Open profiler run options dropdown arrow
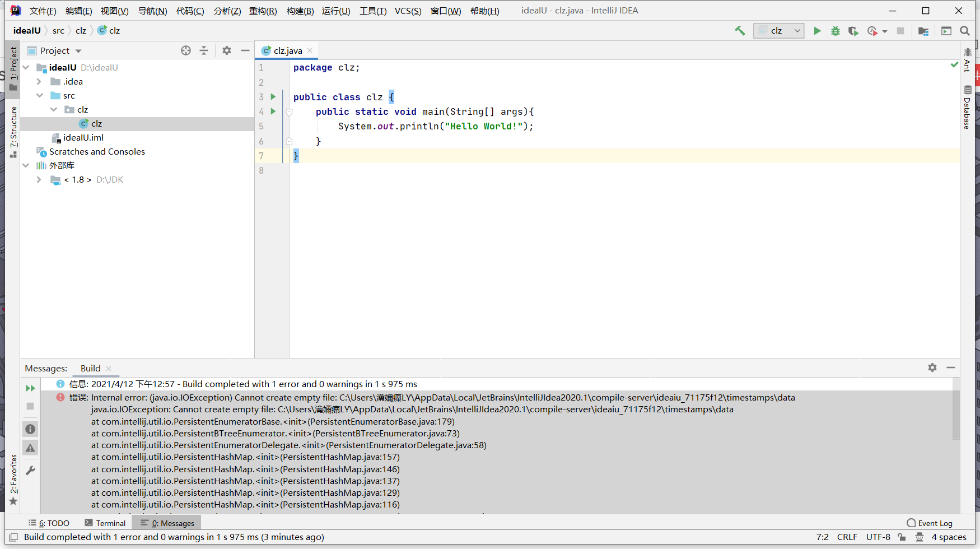Image resolution: width=980 pixels, height=549 pixels. coord(885,31)
